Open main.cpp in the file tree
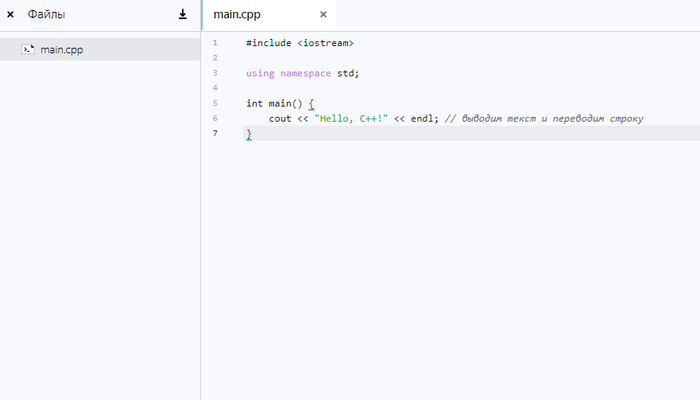 click(62, 49)
